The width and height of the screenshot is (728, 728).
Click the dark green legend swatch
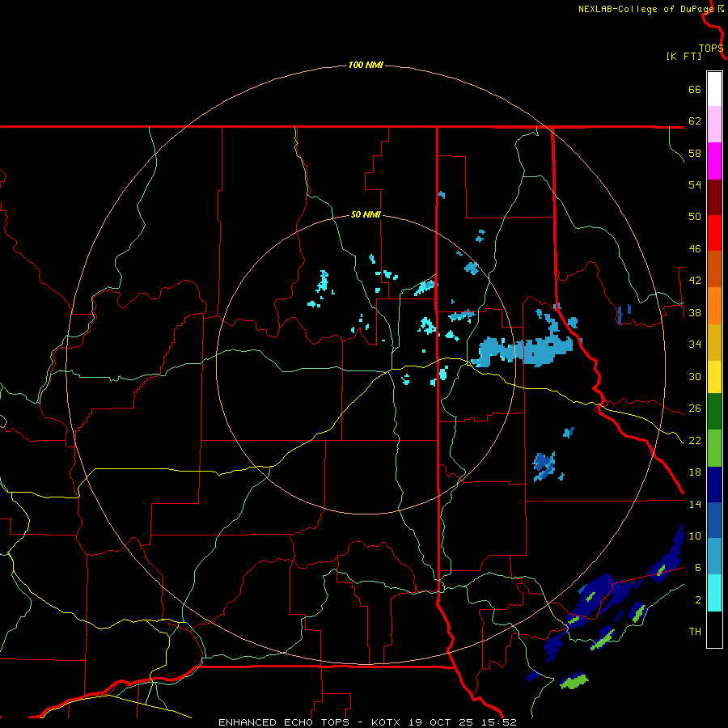coord(714,412)
